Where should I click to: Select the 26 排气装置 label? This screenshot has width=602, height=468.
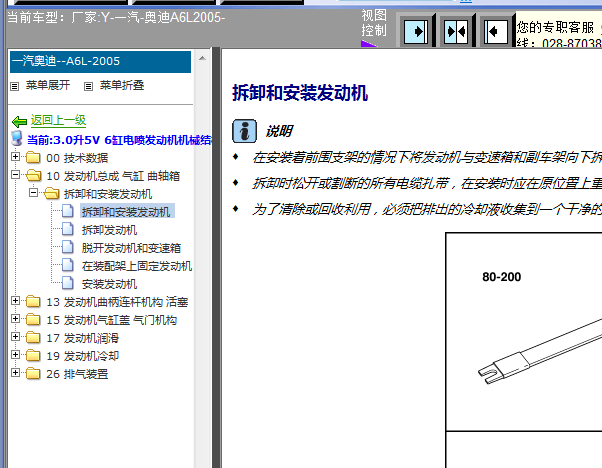tap(77, 374)
